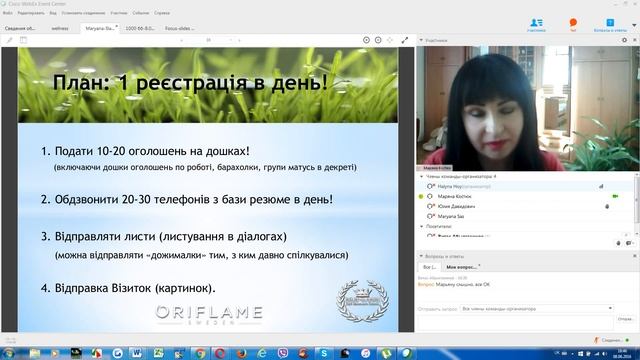Toggle the slide thumbnails view icon
The image size is (640, 360).
[x=23, y=40]
